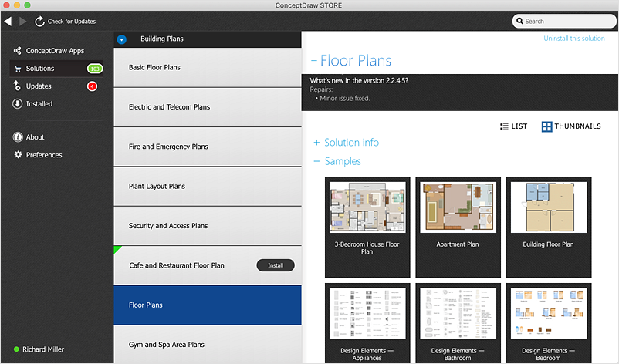Open Design Elements — Bathroom thumbnail
Image resolution: width=619 pixels, height=364 pixels.
(458, 323)
